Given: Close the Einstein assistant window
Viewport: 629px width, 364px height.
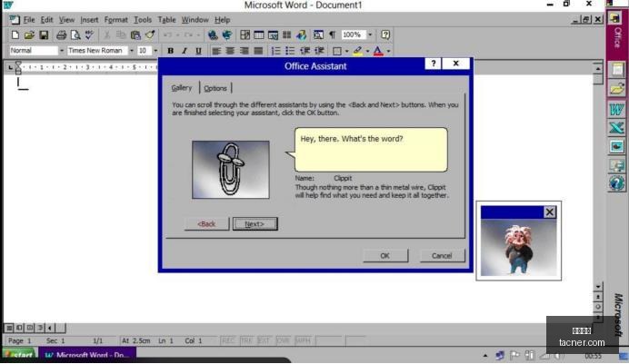Looking at the screenshot, I should (550, 212).
